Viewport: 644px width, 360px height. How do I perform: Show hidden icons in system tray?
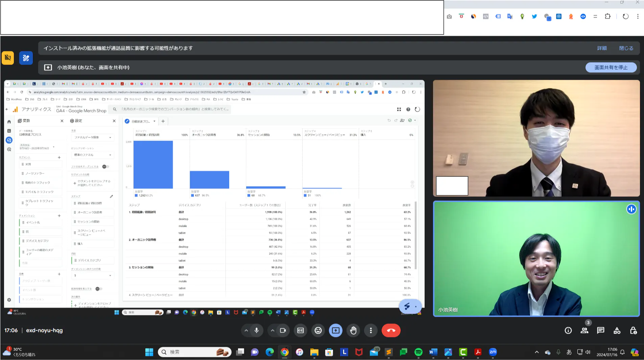pyautogui.click(x=536, y=352)
